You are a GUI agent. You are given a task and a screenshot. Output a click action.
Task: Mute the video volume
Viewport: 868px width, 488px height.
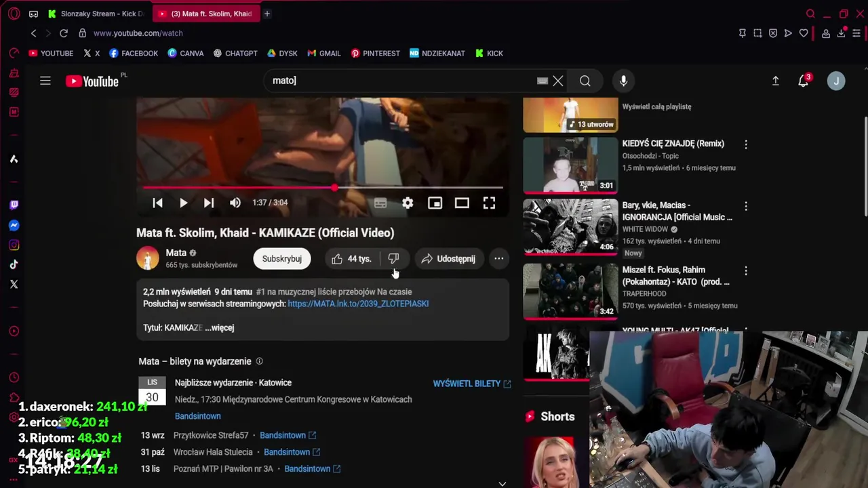coord(235,203)
